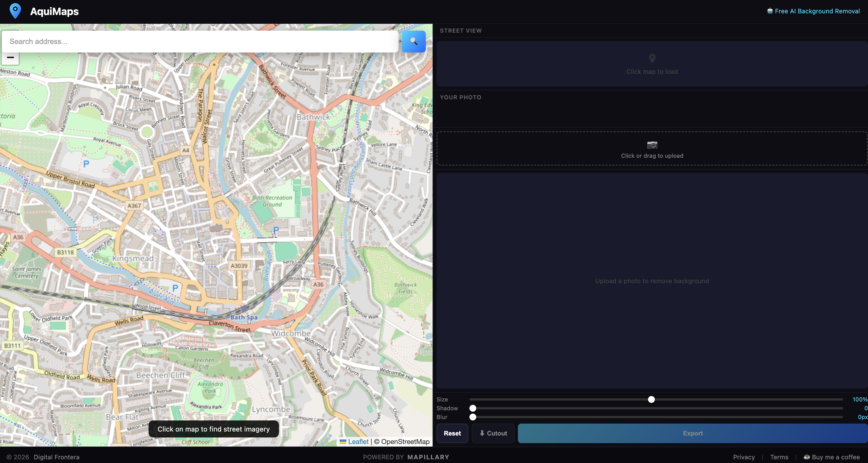Image resolution: width=868 pixels, height=463 pixels.
Task: Click the A3039 road shield
Action: pos(239,266)
